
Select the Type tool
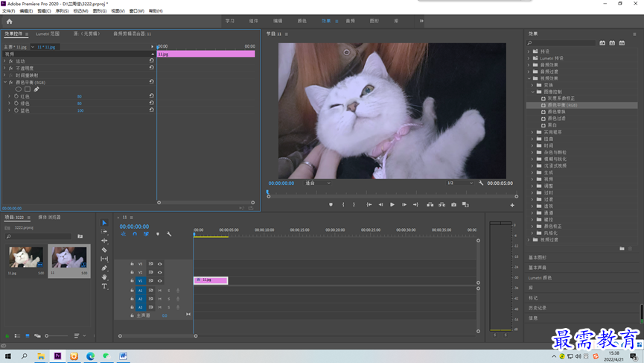(104, 286)
